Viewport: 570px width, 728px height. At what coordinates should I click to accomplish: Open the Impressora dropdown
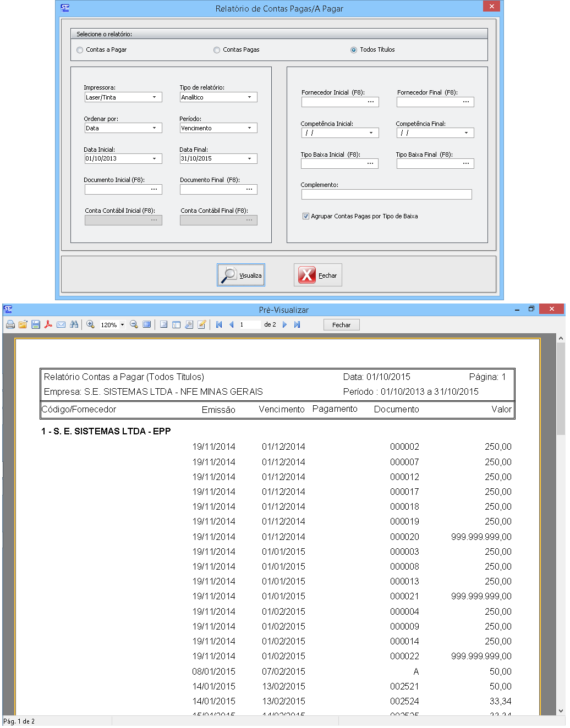154,97
